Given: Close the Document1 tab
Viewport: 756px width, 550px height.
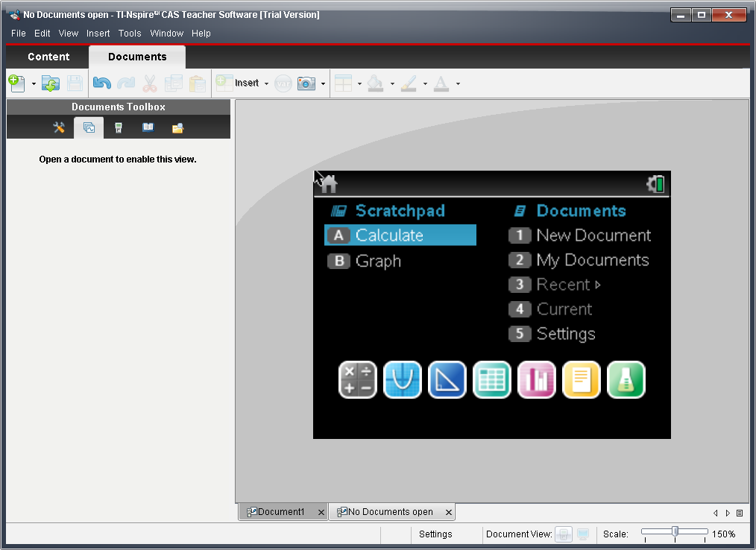Looking at the screenshot, I should 321,513.
